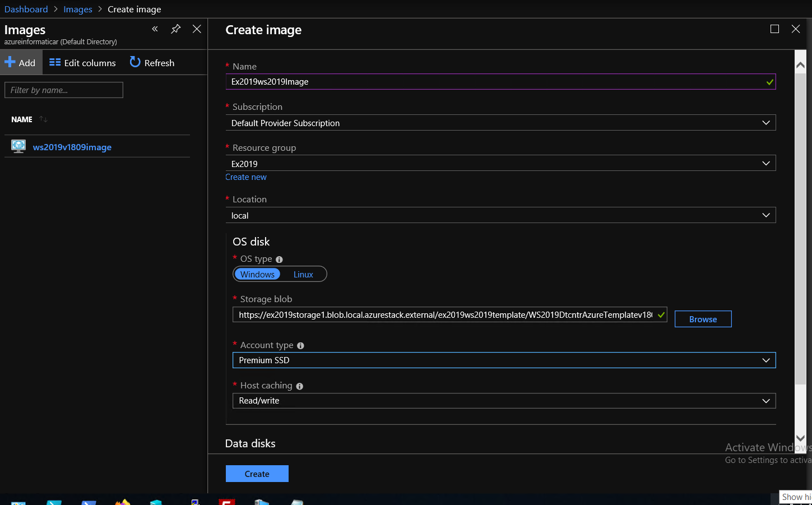Click the Host caching info icon
The height and width of the screenshot is (505, 812).
(x=299, y=386)
